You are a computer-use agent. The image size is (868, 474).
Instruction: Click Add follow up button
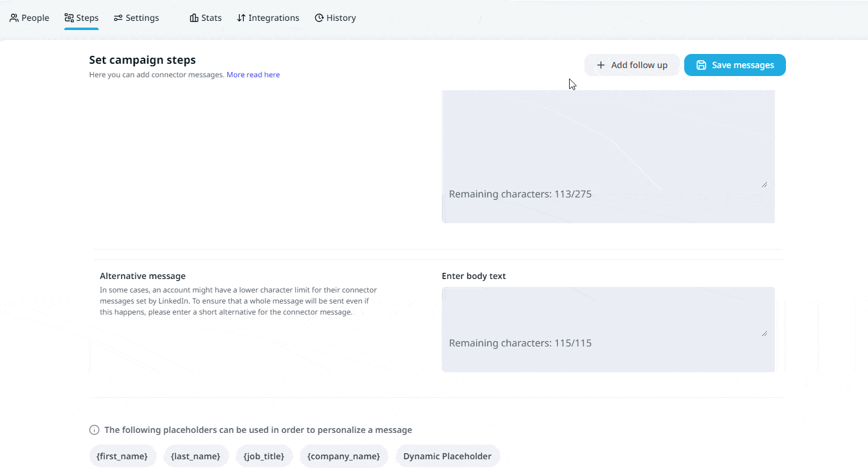pos(632,65)
